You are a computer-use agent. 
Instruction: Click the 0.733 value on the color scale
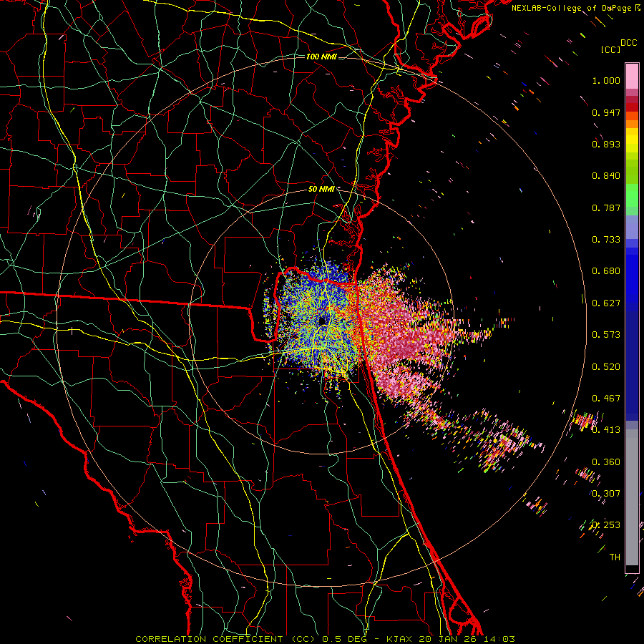click(606, 240)
